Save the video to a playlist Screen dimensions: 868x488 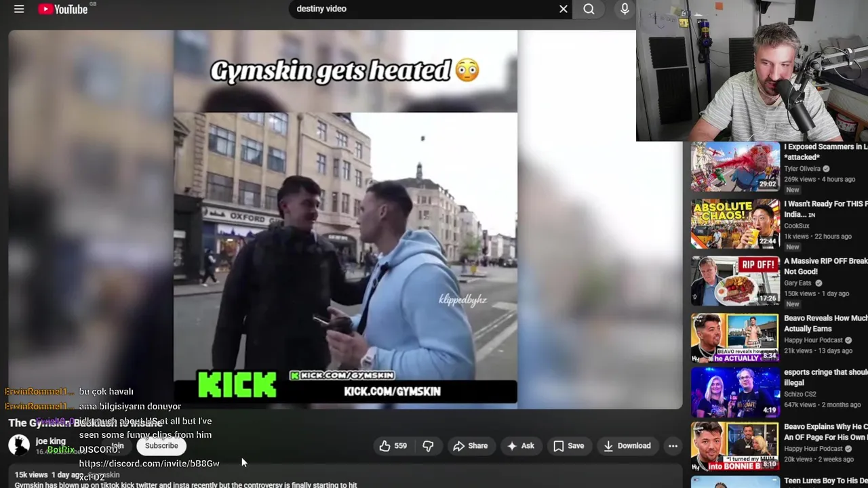[568, 445]
